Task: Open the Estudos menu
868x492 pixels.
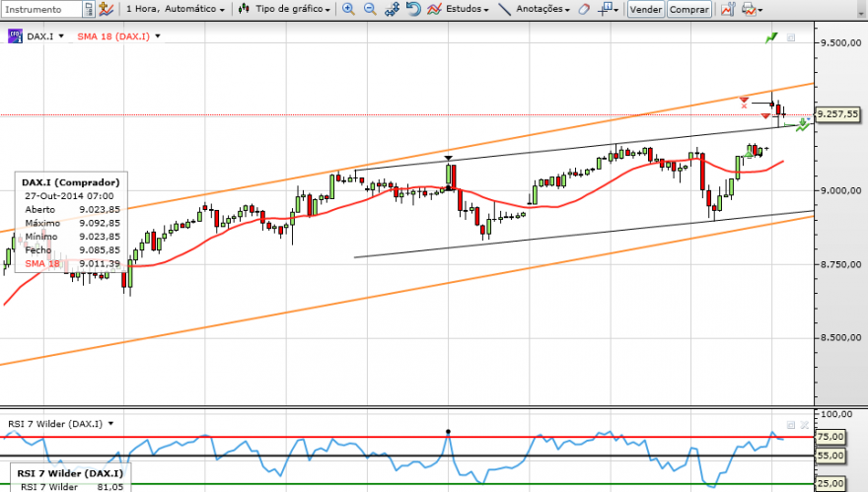Action: (468, 9)
